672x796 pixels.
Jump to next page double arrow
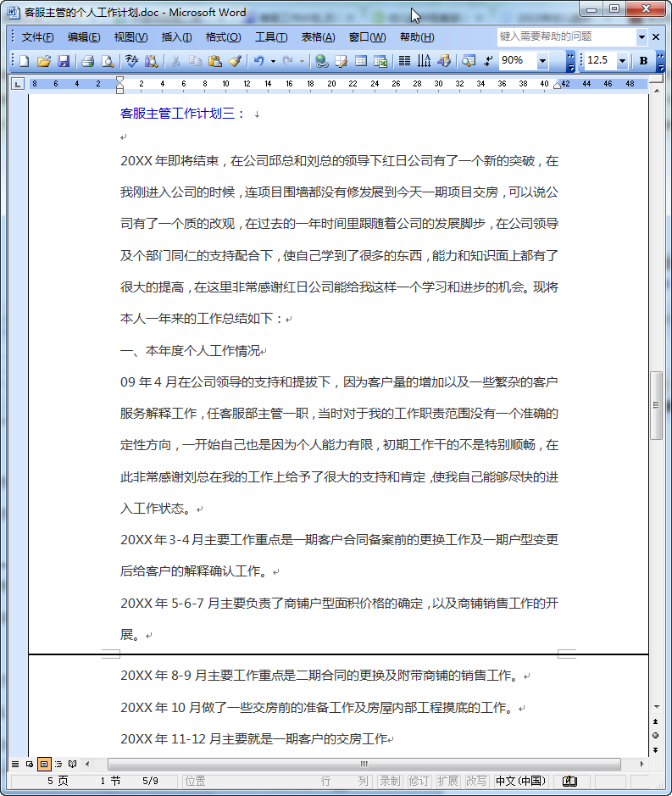pos(655,750)
